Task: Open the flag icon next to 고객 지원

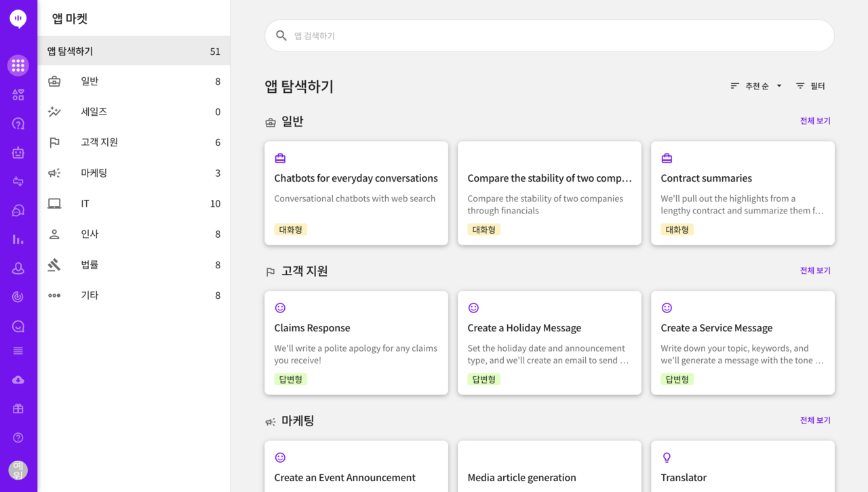Action: point(54,142)
